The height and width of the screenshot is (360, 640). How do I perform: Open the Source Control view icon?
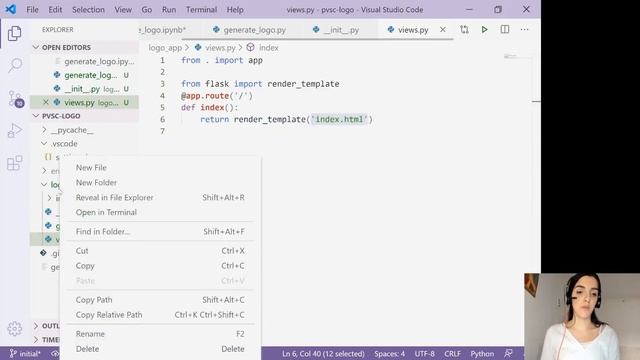tap(16, 98)
